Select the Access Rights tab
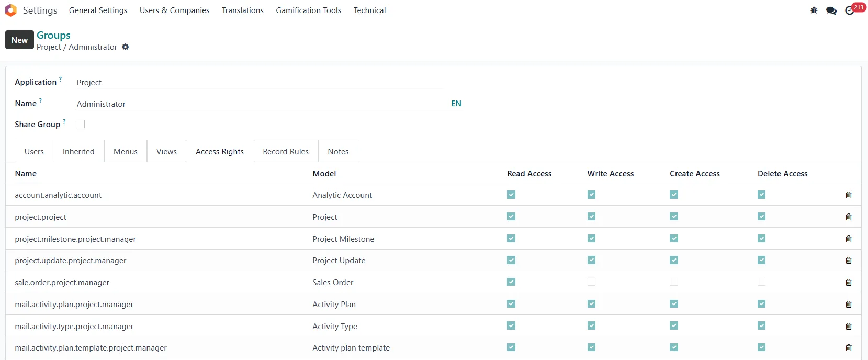The image size is (868, 360). tap(220, 152)
